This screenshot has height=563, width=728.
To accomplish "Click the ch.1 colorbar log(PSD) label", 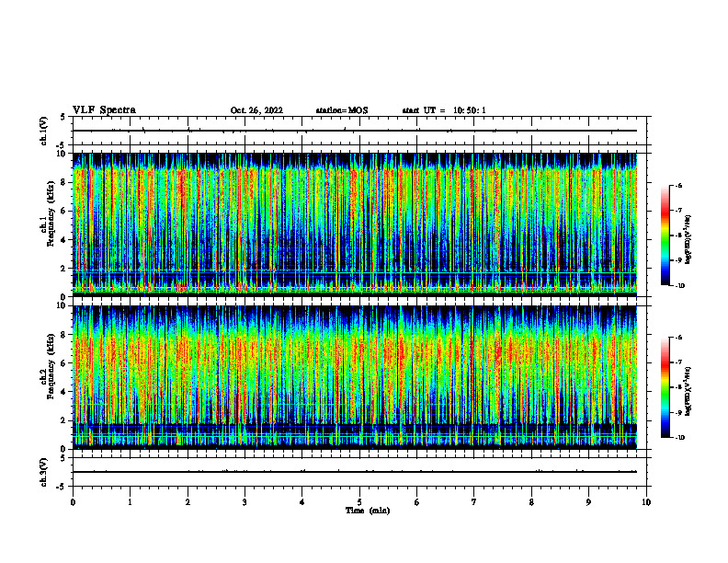I will (x=688, y=240).
